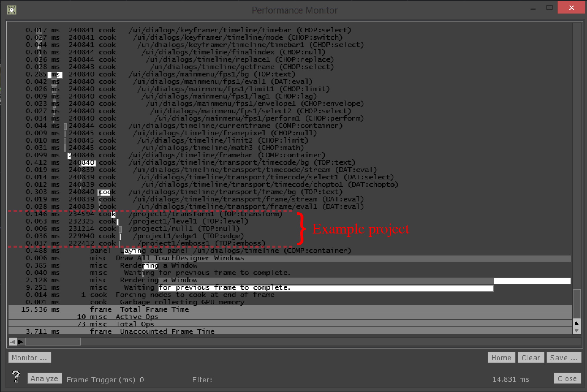The height and width of the screenshot is (392, 587).
Task: Open the Save... dialog
Action: click(x=563, y=358)
